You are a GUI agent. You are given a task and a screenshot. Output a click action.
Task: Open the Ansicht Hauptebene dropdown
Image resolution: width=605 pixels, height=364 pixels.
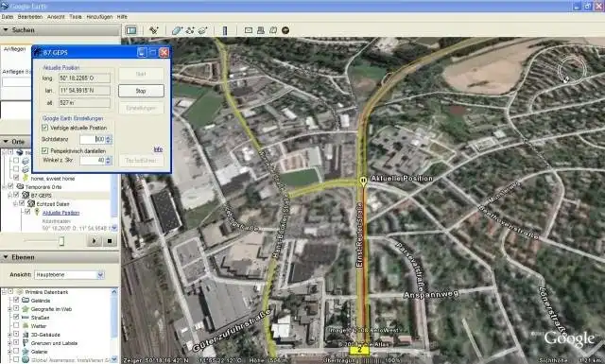(69, 275)
